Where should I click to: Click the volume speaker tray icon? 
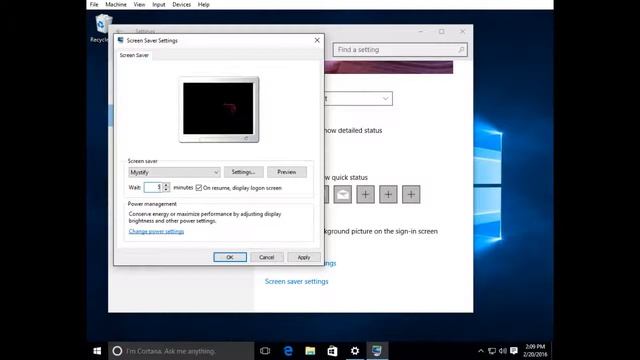[x=503, y=351]
